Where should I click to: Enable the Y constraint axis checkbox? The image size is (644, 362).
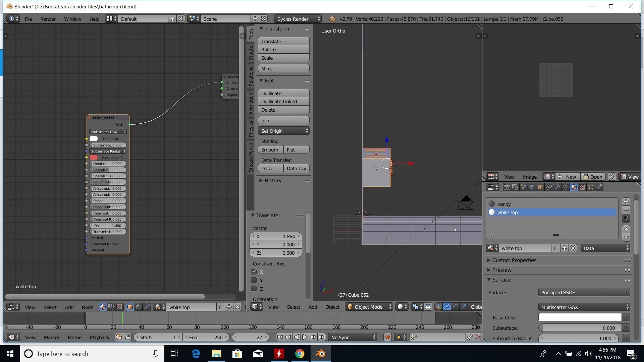(254, 280)
